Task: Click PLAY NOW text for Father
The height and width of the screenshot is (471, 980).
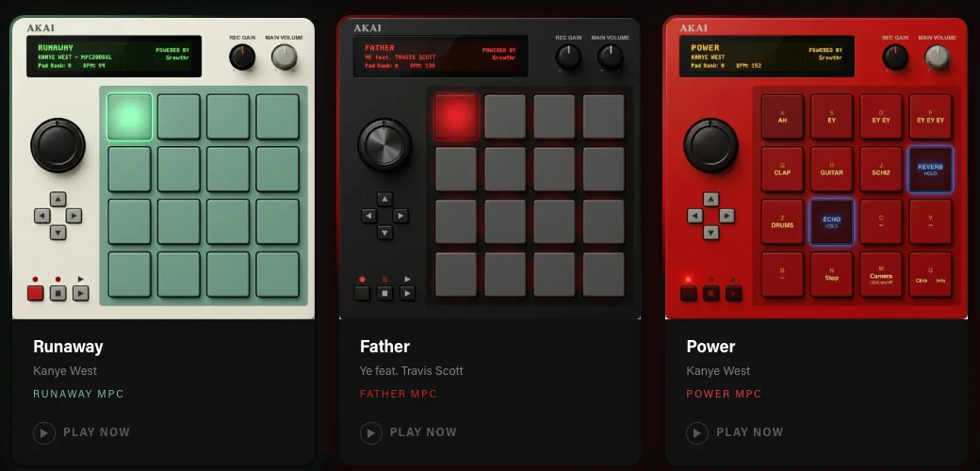Action: pos(424,432)
